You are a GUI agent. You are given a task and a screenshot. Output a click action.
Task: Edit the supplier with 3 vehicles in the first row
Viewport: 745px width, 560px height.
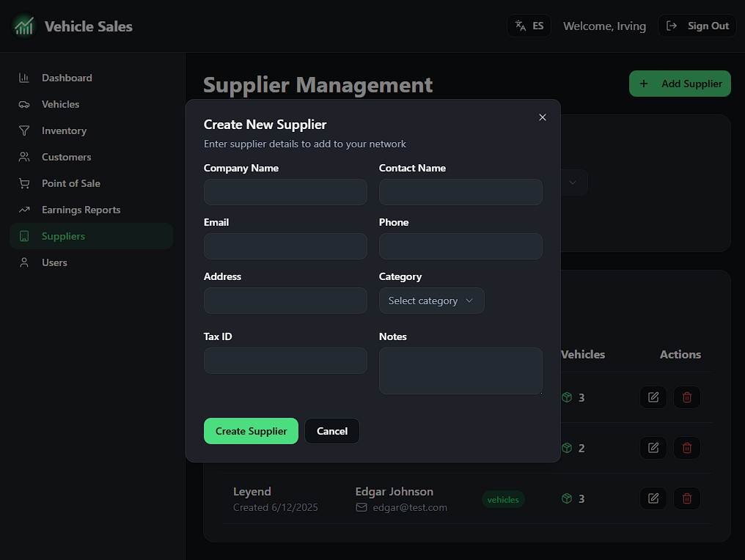coord(653,397)
